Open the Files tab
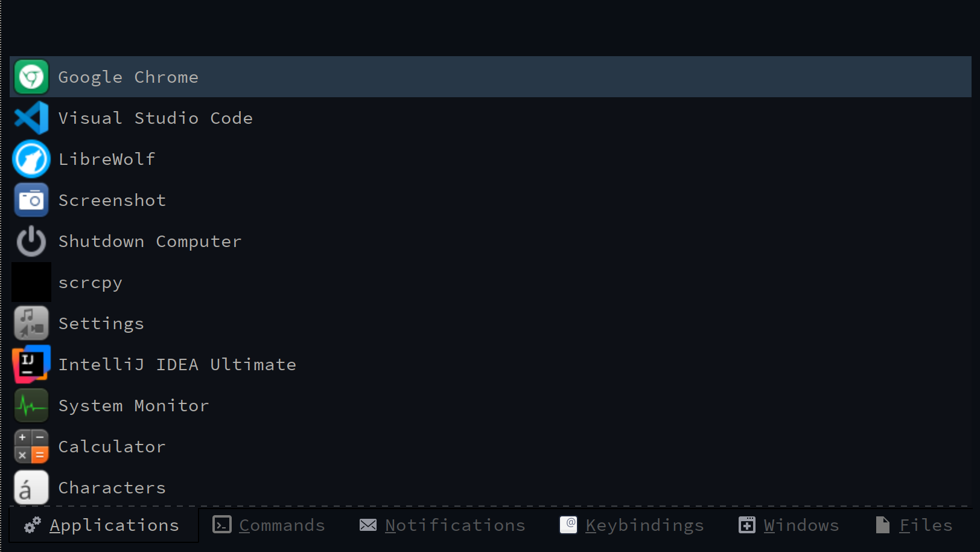This screenshot has width=980, height=552. click(914, 525)
